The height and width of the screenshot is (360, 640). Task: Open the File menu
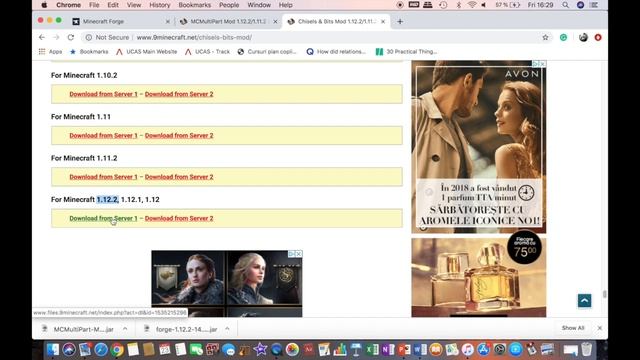click(94, 5)
